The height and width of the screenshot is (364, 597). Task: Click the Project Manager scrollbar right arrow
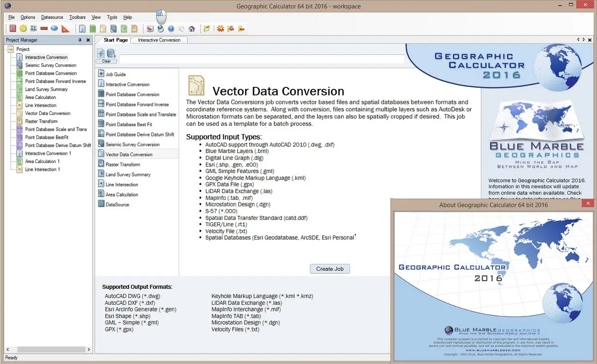coord(89,349)
